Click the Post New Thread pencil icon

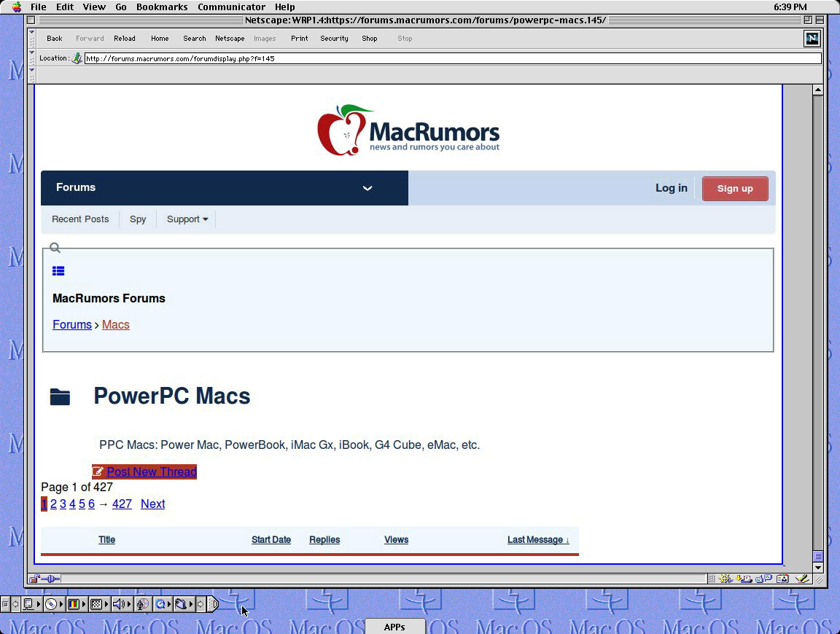[x=98, y=471]
